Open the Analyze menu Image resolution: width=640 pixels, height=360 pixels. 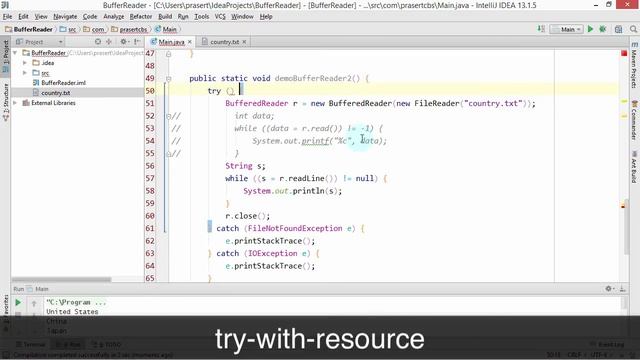(x=113, y=17)
